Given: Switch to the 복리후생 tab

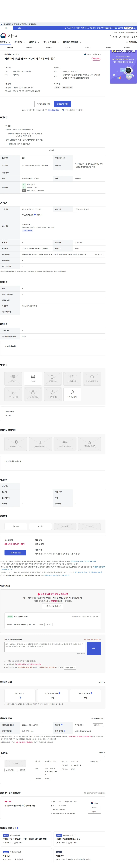Looking at the screenshot, I should 68,48.
